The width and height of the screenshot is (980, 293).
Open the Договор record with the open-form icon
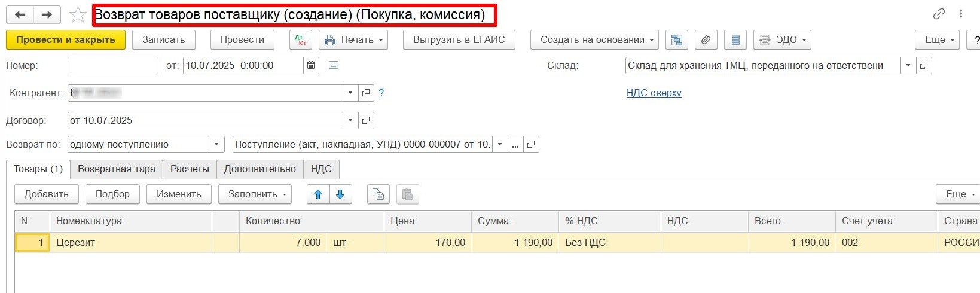click(x=366, y=121)
